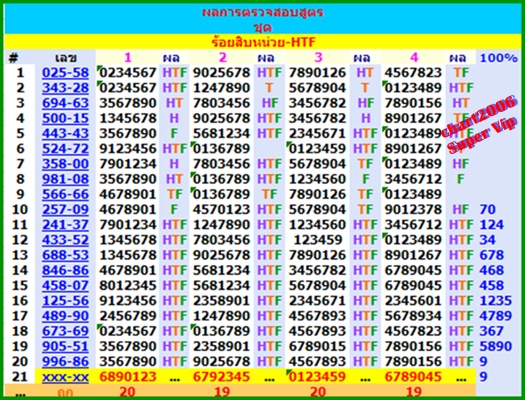Click column 1 header
525x400 pixels.
pos(128,58)
